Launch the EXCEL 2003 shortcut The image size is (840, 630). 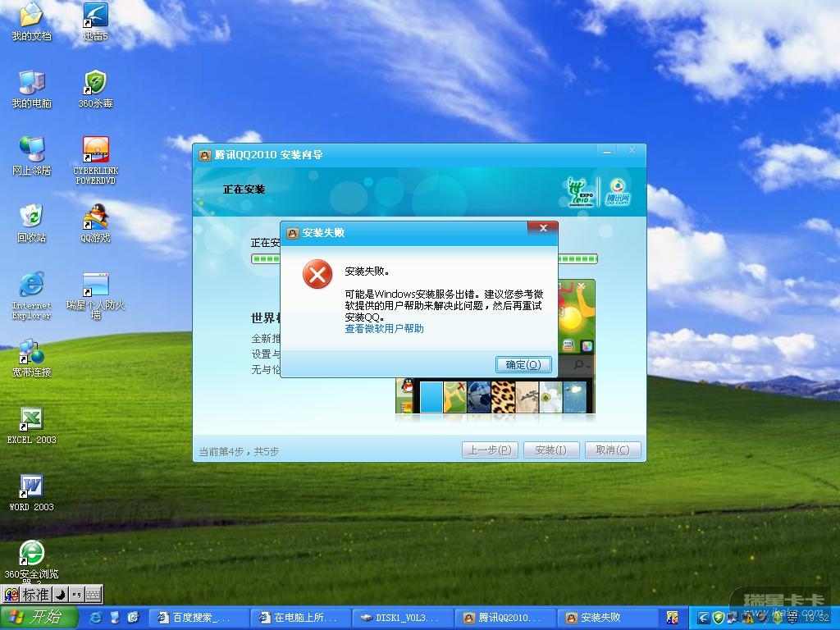[x=31, y=426]
